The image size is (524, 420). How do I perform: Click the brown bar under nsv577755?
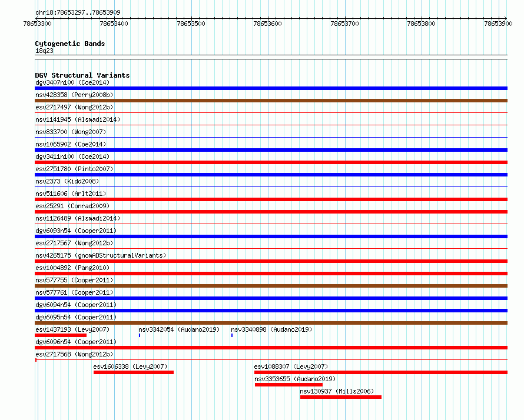(x=271, y=286)
